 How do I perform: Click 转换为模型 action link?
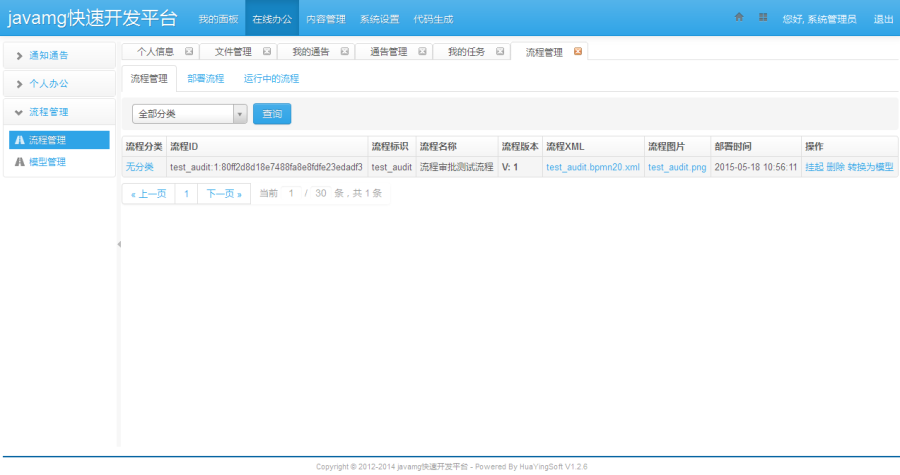(x=870, y=167)
